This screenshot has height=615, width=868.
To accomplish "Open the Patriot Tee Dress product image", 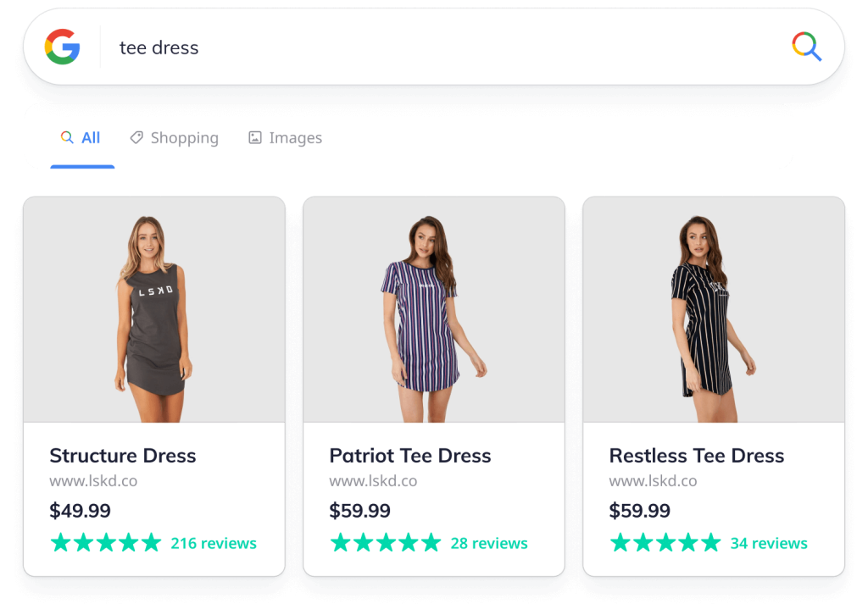I will tap(434, 310).
